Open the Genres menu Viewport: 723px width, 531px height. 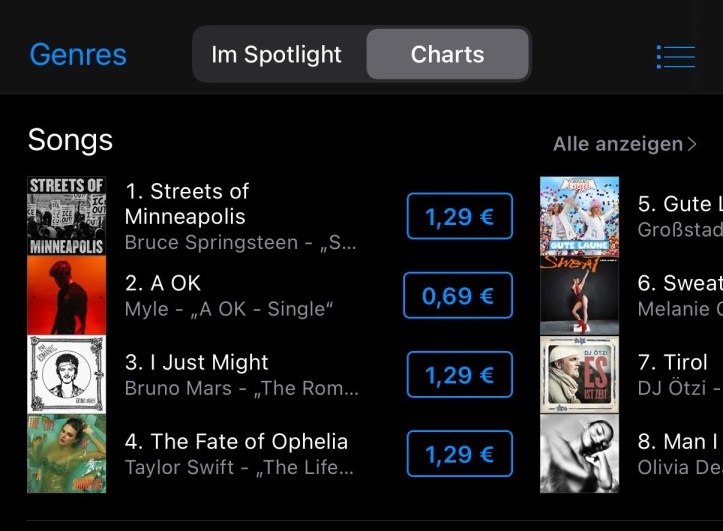78,55
